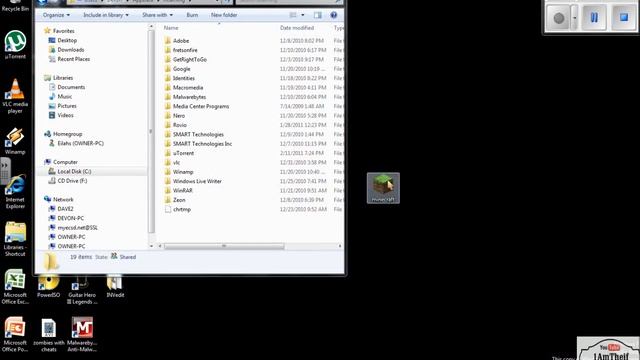640x360 pixels.
Task: Stop recording with the blue stop button
Action: 623,18
